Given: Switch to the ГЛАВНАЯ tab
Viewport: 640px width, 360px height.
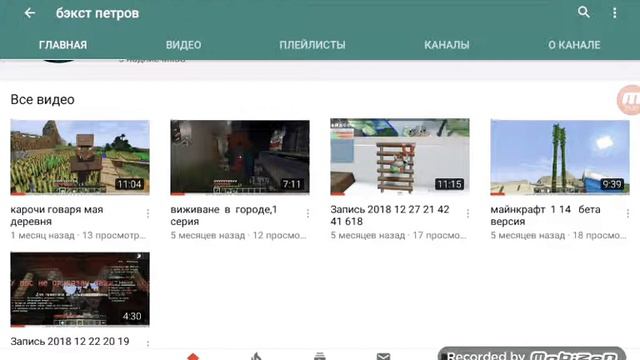Looking at the screenshot, I should 63,45.
